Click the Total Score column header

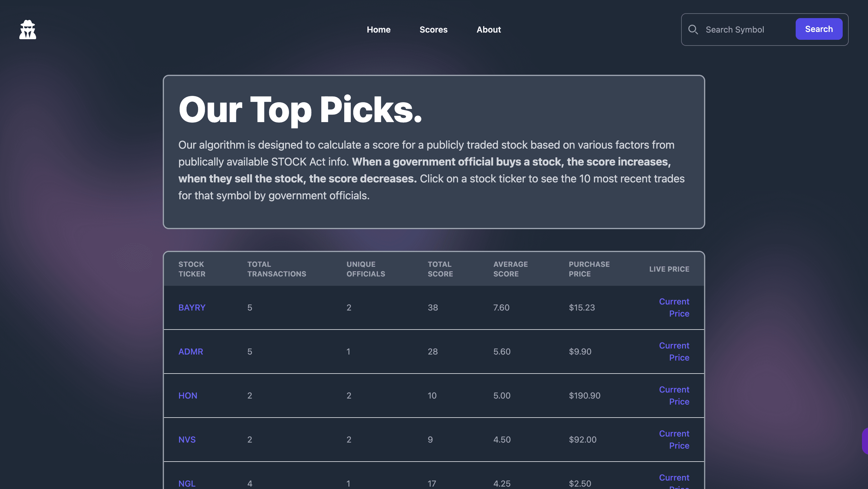coord(440,269)
